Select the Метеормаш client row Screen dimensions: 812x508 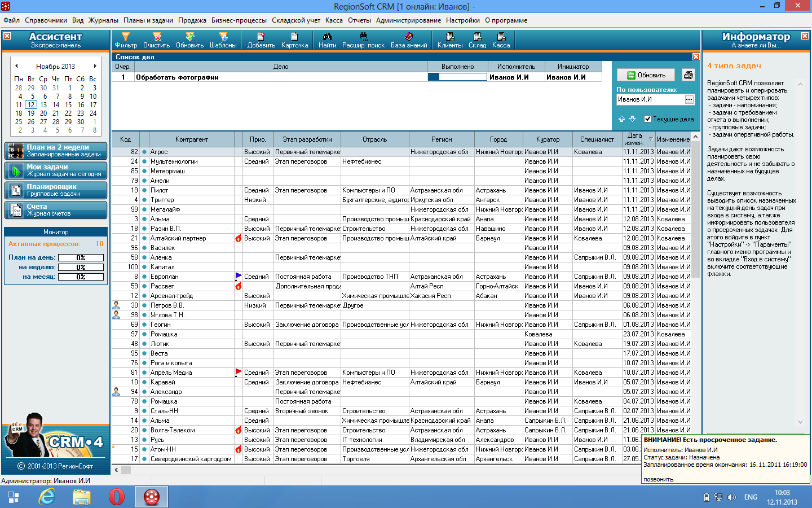click(401, 171)
